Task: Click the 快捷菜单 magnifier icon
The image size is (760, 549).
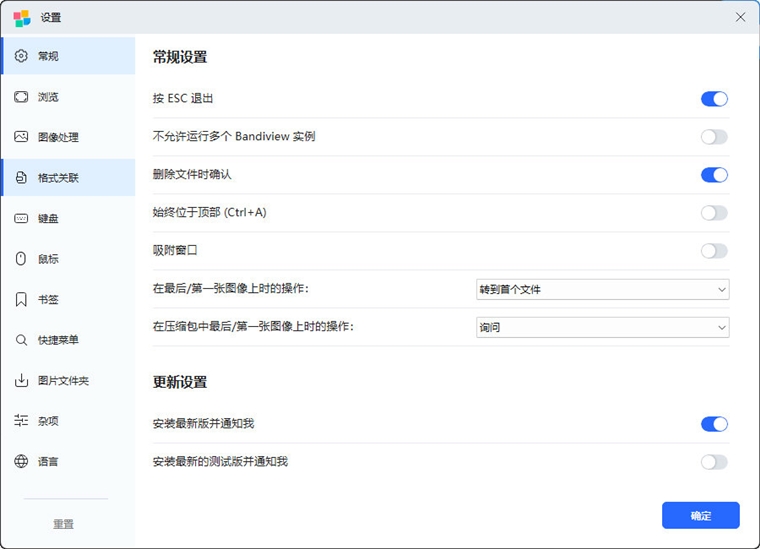Action: tap(21, 340)
